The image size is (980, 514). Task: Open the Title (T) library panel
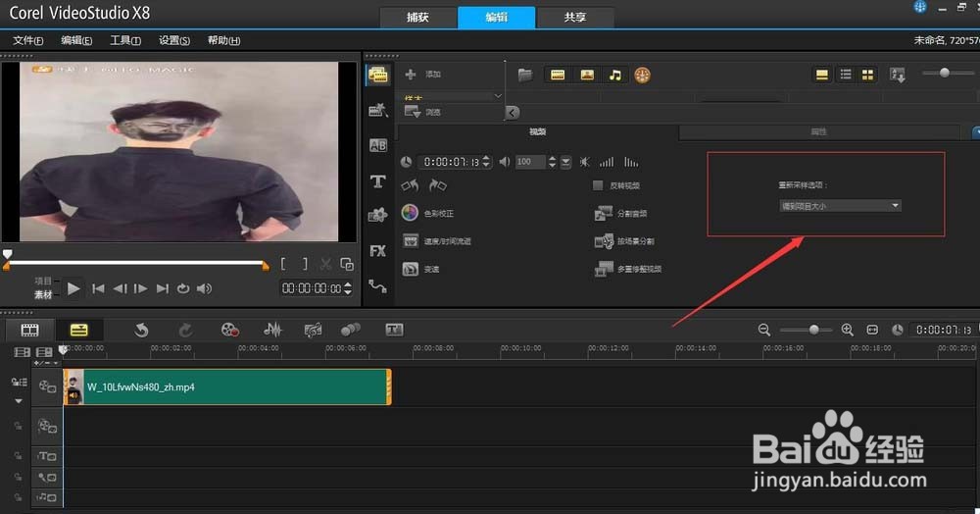pyautogui.click(x=377, y=182)
